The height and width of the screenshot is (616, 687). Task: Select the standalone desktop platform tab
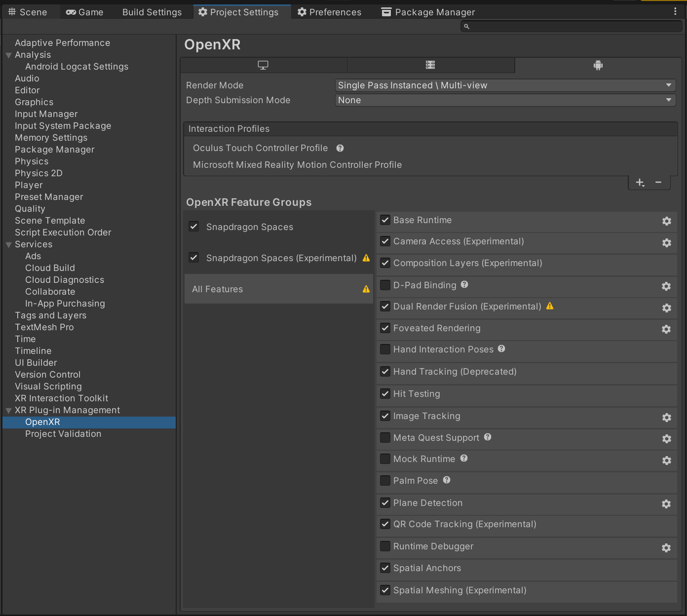pyautogui.click(x=263, y=65)
